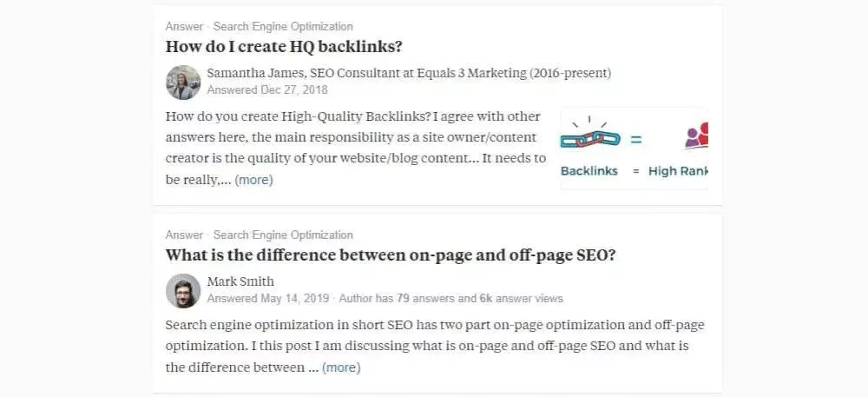This screenshot has width=868, height=397.
Task: Click the "Answered Dec 27, 2018" timestamp
Action: [267, 89]
